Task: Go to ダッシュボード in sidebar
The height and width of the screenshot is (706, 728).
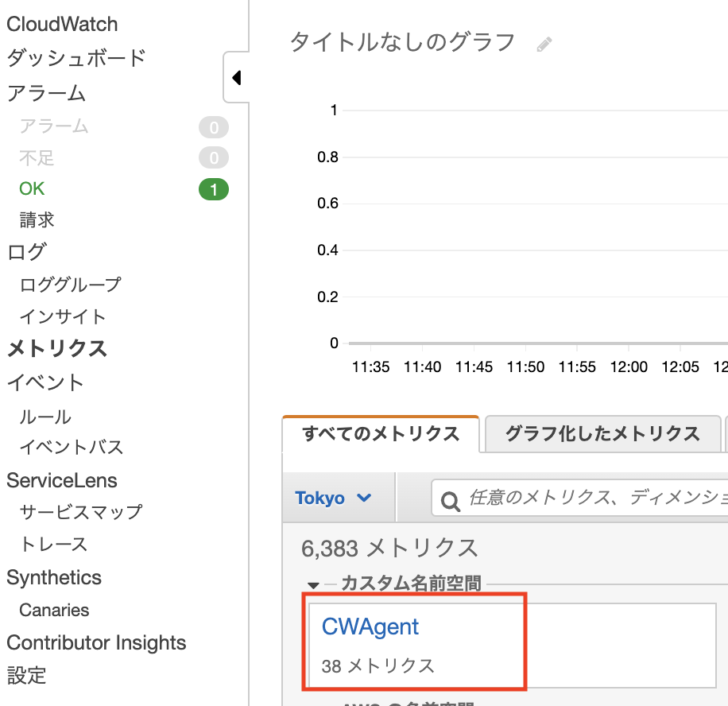Action: [x=76, y=58]
